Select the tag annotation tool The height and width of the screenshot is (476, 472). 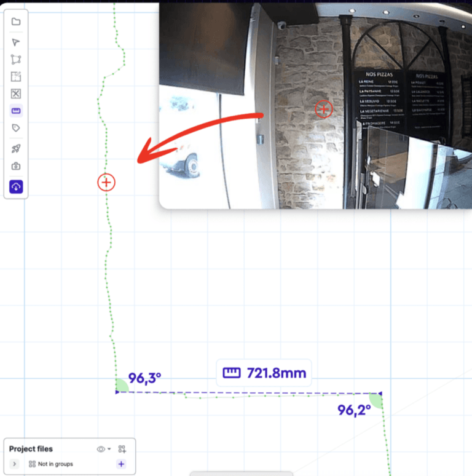pos(16,128)
